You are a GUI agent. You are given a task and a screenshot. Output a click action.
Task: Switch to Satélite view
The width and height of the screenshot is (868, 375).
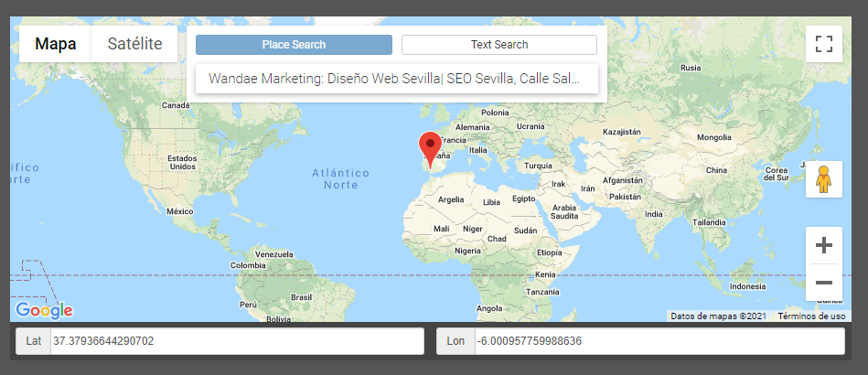click(134, 44)
